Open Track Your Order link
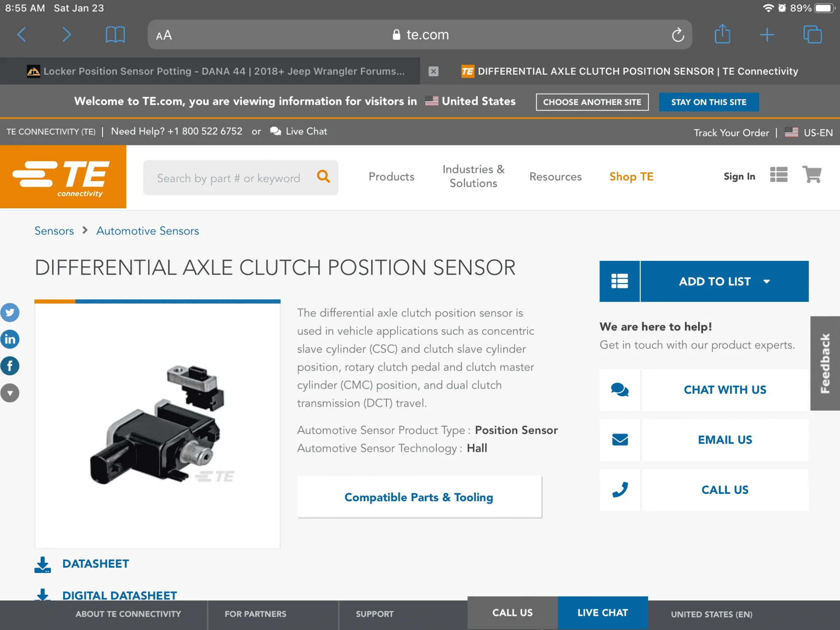Screen dimensions: 840x630 pos(731,133)
